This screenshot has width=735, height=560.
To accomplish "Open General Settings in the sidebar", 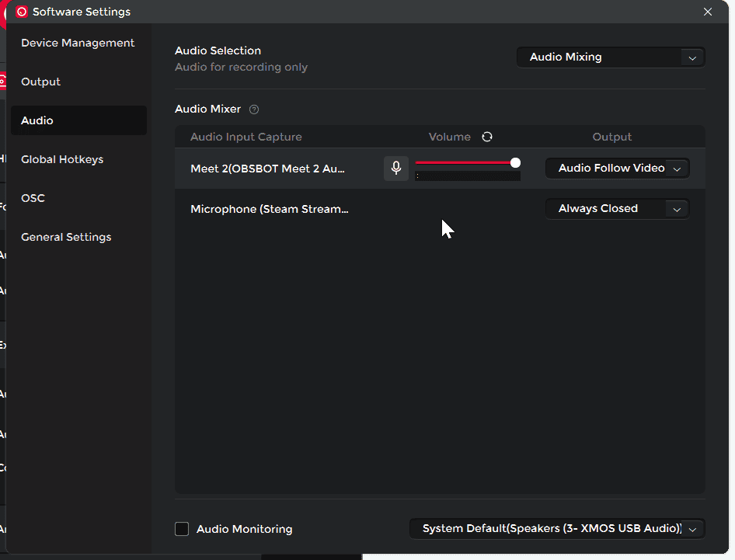I will click(x=66, y=237).
